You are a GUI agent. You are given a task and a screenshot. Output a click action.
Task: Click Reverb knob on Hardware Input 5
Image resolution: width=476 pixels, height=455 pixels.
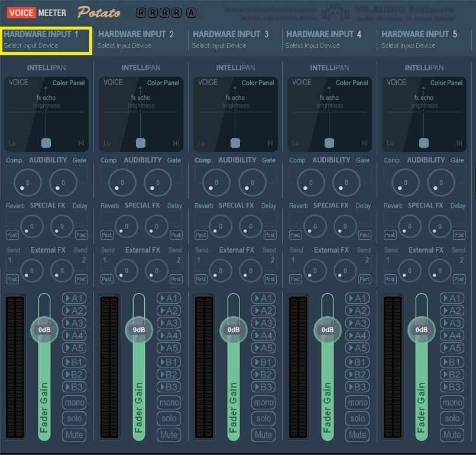click(410, 226)
